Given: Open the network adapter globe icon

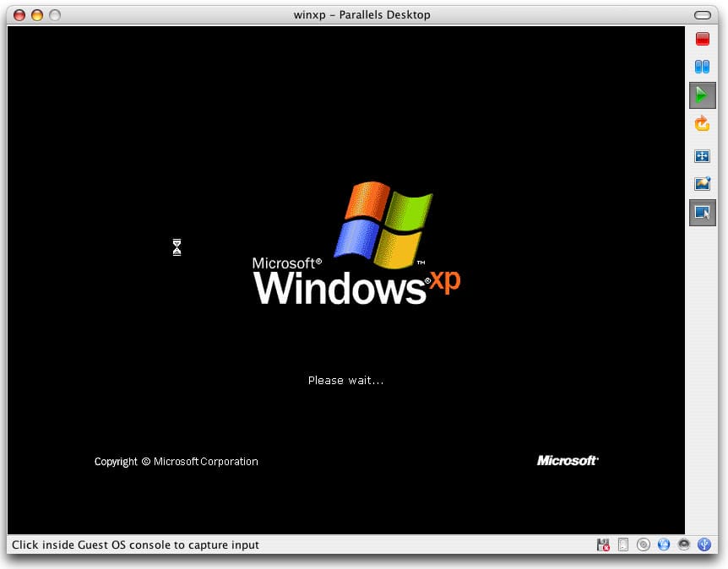Looking at the screenshot, I should tap(664, 545).
